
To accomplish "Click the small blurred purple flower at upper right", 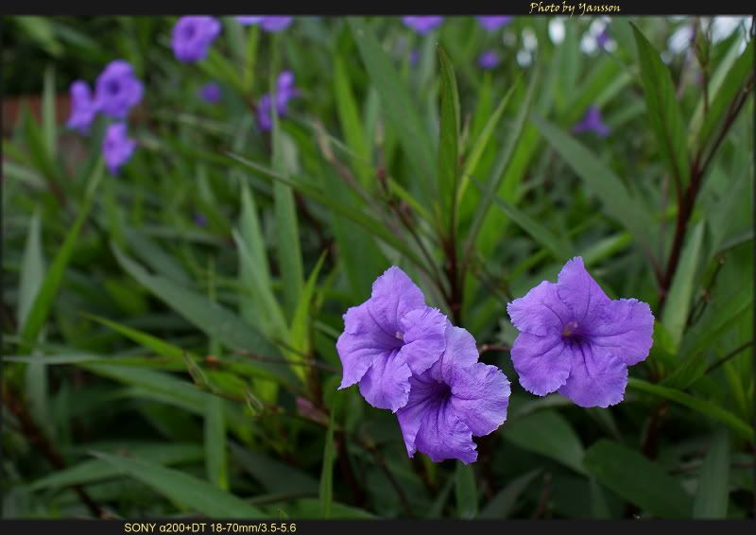I will pyautogui.click(x=593, y=122).
